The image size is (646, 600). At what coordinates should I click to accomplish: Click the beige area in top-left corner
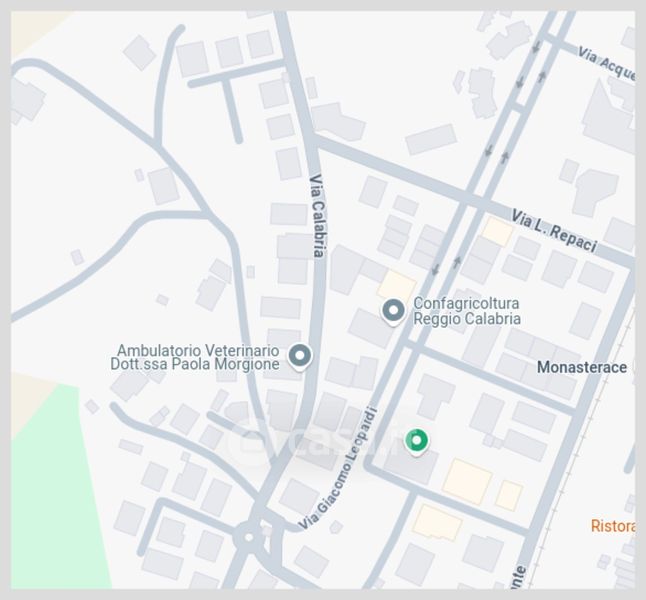(35, 31)
